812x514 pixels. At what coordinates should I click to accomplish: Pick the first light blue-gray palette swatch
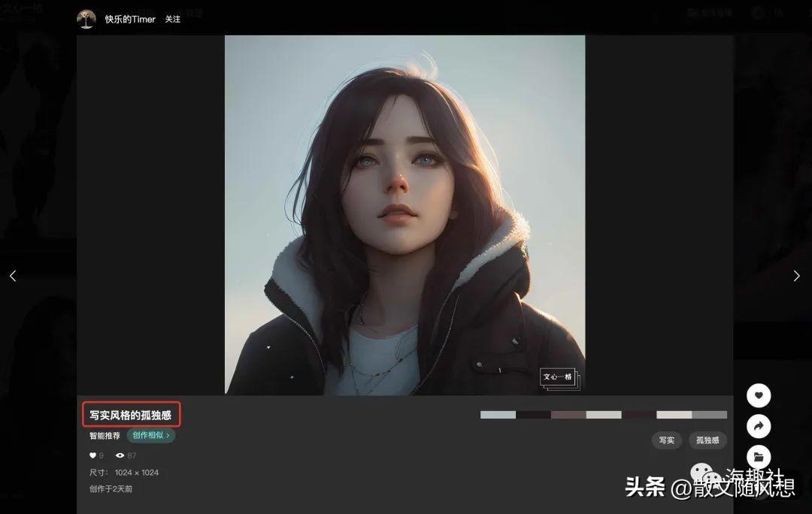pos(498,415)
